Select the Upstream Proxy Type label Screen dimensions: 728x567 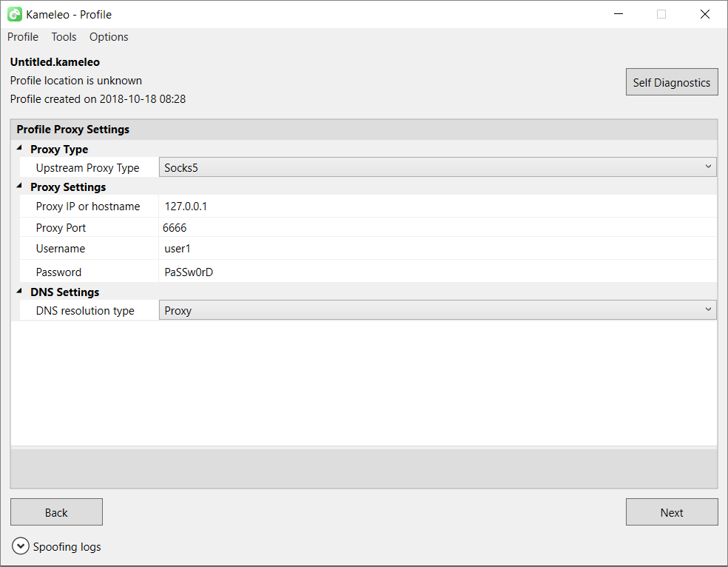[x=87, y=167]
